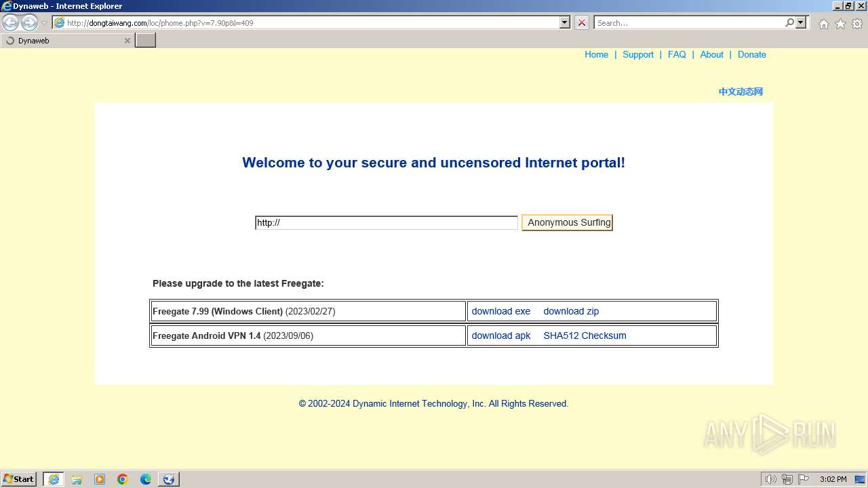Open the Action Center flag icon

click(x=804, y=479)
